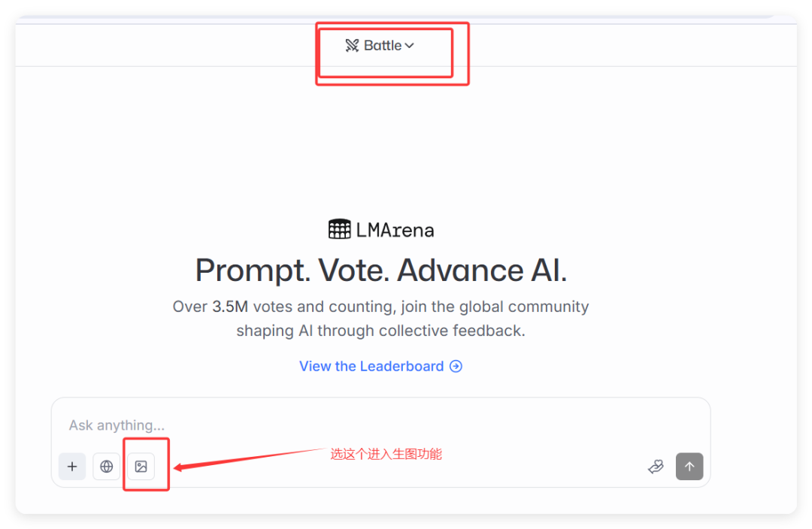Click the crossed swords Battle icon
This screenshot has width=812, height=529.
point(352,46)
